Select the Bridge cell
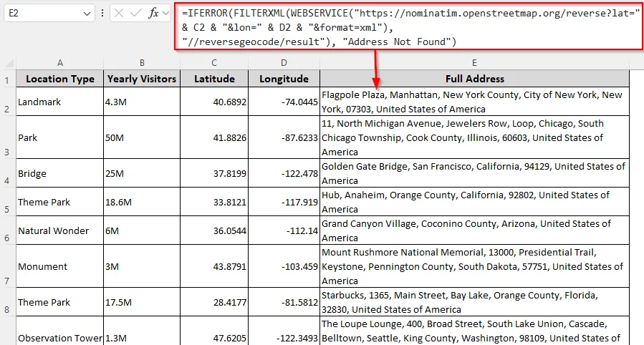The image size is (644, 345). (60, 173)
